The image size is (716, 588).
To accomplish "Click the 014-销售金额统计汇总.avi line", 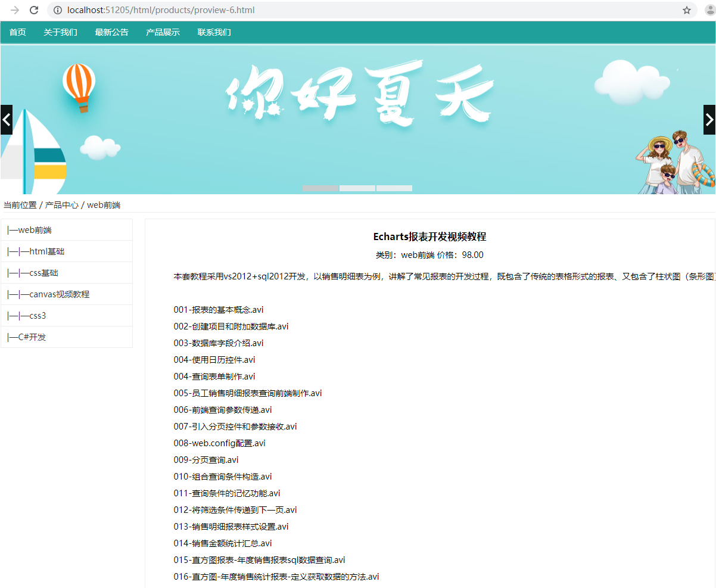I will point(223,543).
